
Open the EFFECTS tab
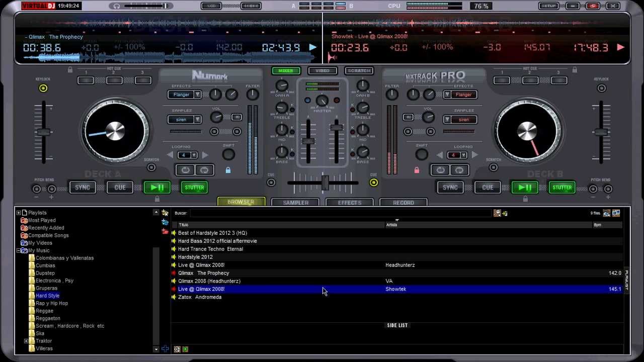pyautogui.click(x=350, y=202)
